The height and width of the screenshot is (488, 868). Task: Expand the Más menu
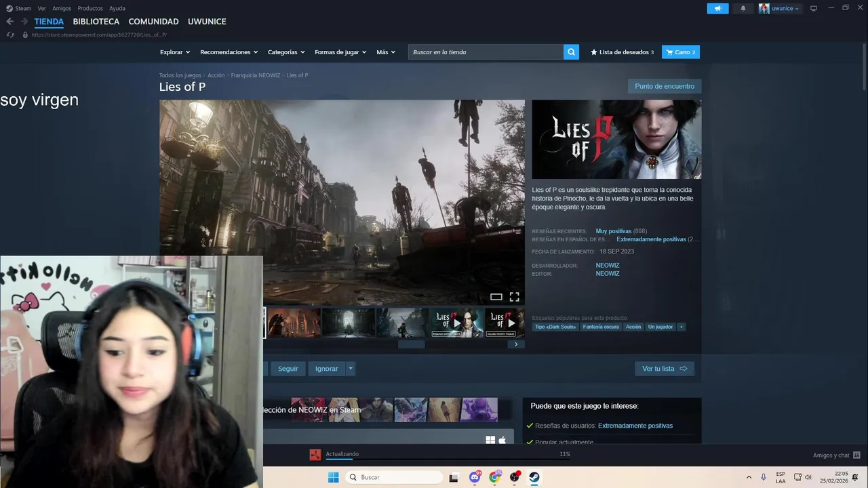[x=386, y=52]
